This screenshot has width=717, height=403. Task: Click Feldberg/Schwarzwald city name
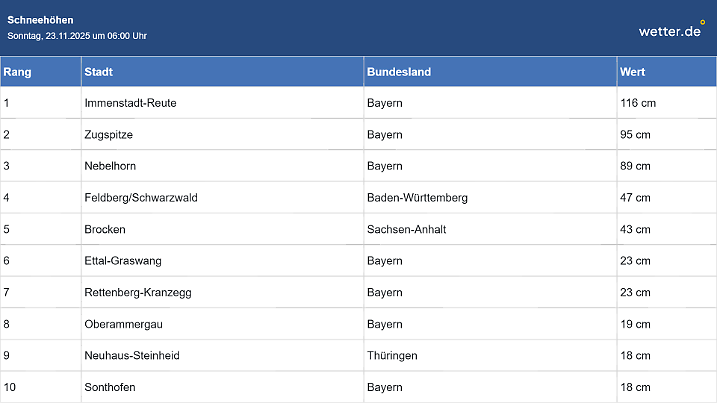coord(141,198)
